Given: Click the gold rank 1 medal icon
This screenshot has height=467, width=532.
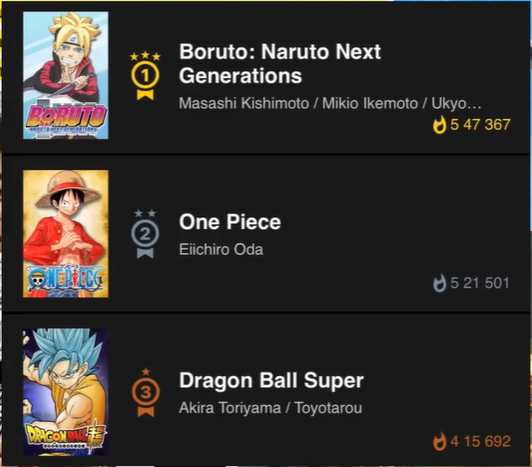Looking at the screenshot, I should click(145, 82).
